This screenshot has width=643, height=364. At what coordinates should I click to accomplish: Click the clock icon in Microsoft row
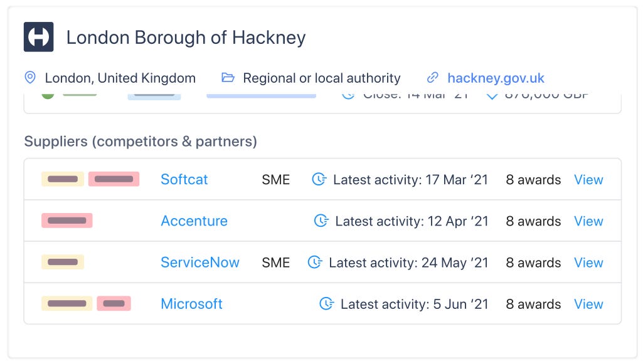pos(326,304)
